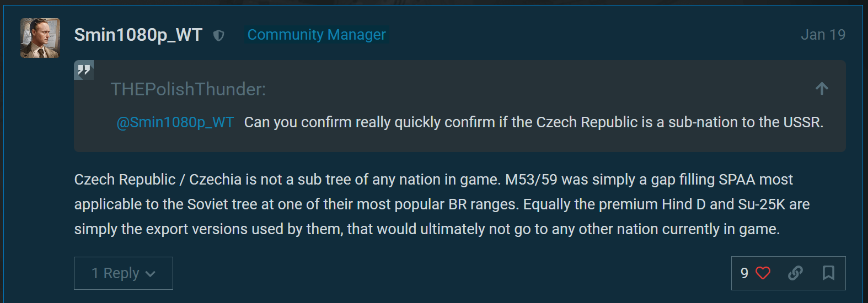Jump to quoted post with the up arrow

(822, 89)
